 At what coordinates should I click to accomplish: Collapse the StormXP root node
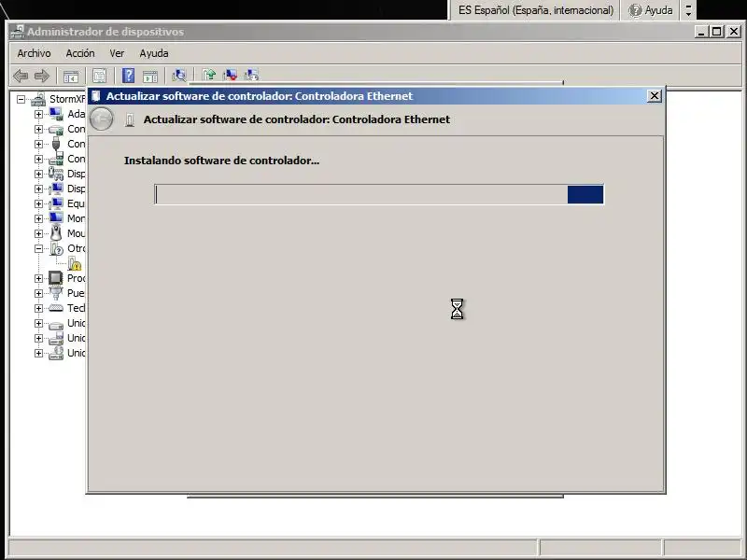click(21, 99)
